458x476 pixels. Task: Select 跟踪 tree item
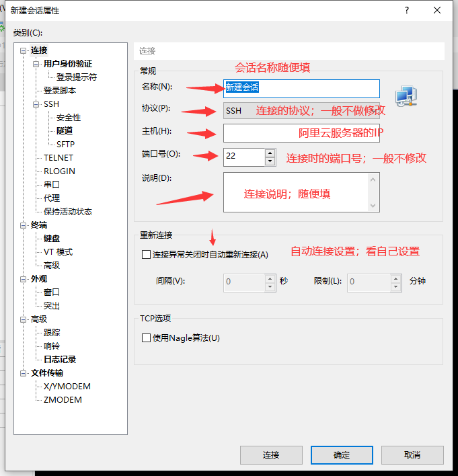pyautogui.click(x=52, y=333)
